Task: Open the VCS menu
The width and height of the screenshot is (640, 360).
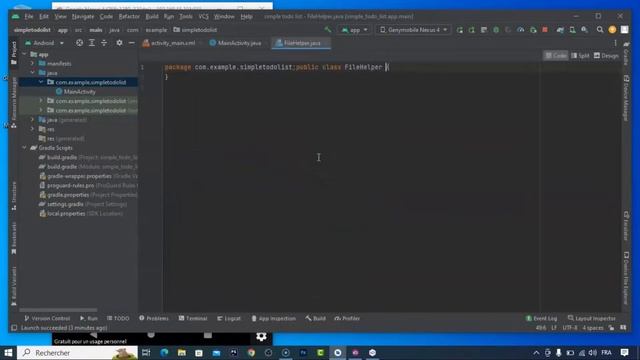Action: (x=203, y=16)
